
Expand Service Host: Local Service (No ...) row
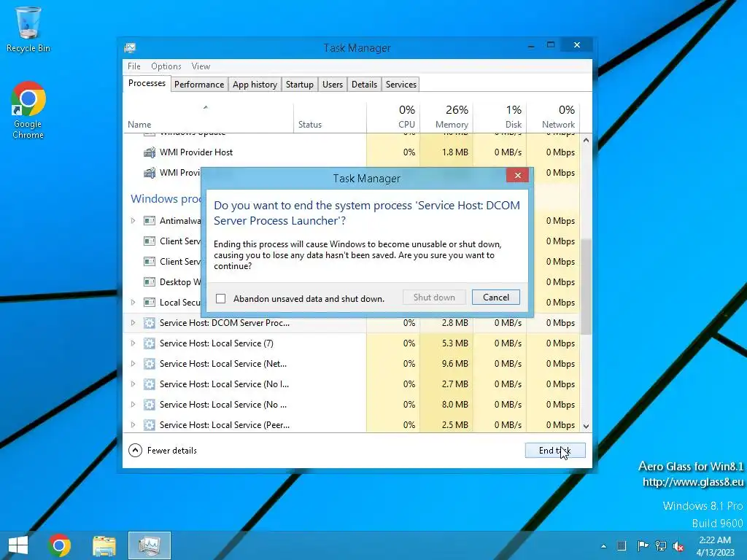coord(133,405)
